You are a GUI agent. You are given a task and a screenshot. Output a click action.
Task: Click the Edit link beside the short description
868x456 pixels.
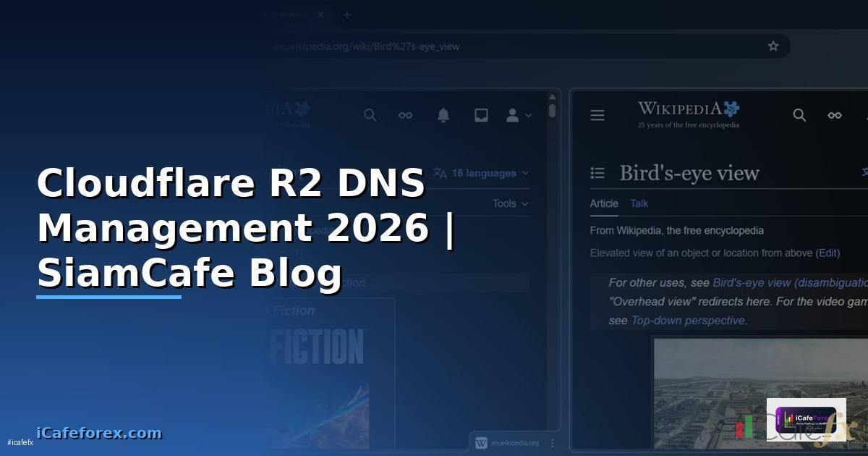tap(828, 253)
